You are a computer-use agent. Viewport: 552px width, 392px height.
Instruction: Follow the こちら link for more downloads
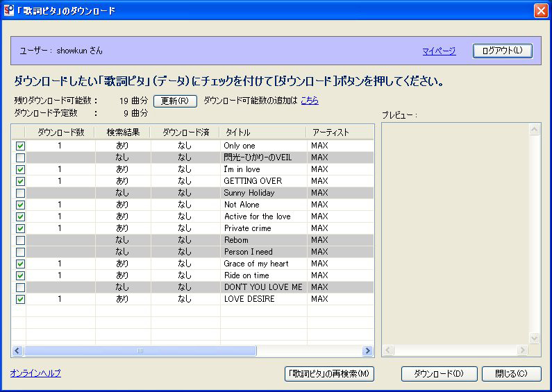[x=310, y=101]
